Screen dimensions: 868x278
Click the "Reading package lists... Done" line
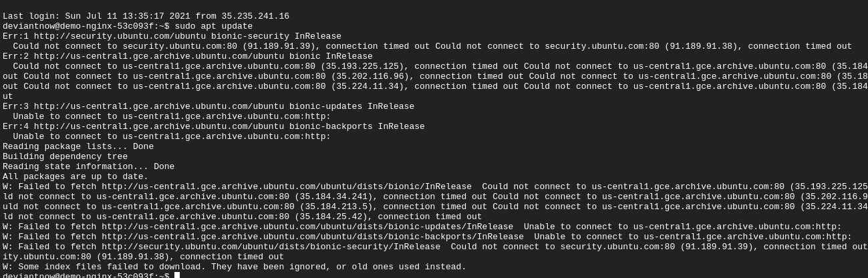(x=78, y=146)
